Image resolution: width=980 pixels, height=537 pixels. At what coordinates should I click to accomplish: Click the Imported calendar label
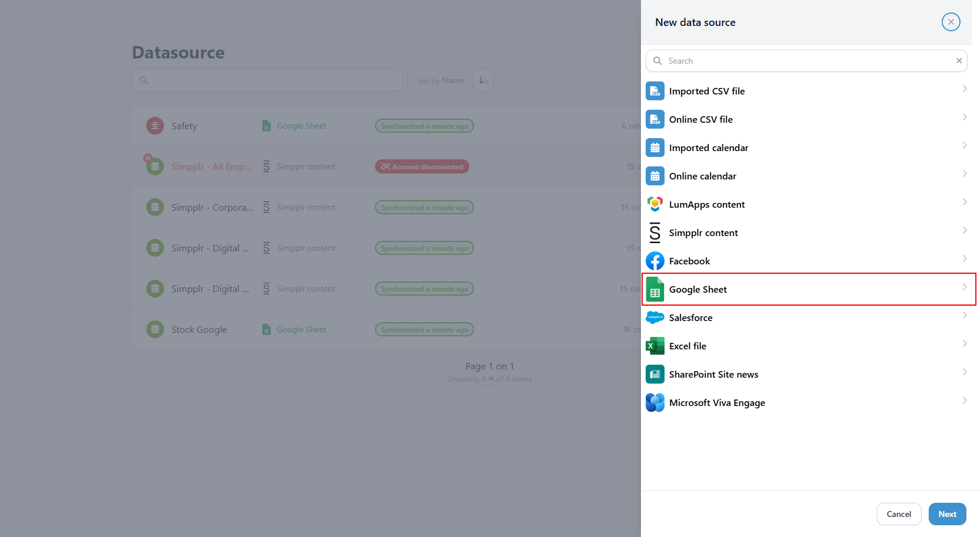click(x=708, y=148)
